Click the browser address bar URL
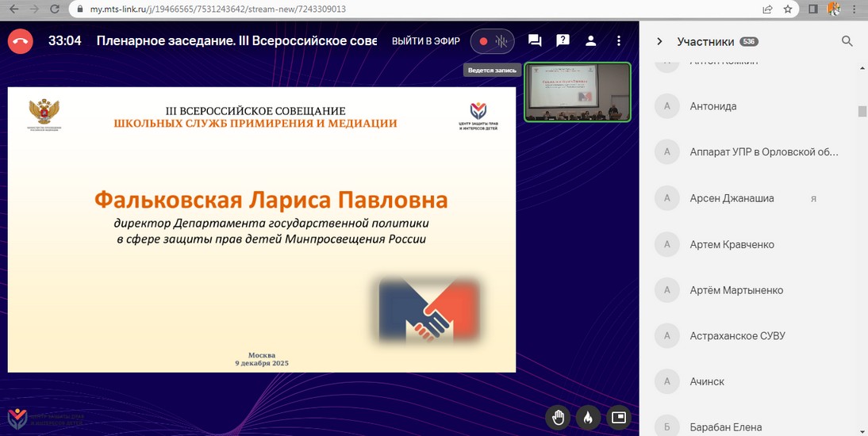Image resolution: width=868 pixels, height=436 pixels. (218, 10)
